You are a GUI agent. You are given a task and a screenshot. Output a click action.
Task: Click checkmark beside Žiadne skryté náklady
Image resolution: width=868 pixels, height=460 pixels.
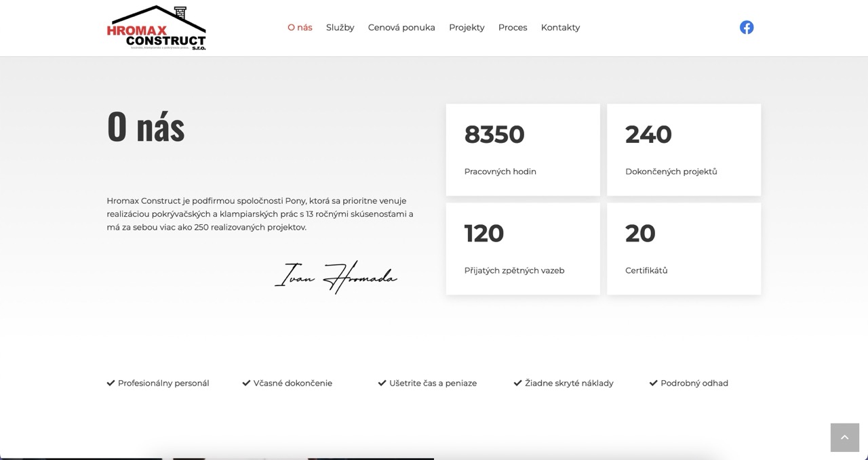517,383
